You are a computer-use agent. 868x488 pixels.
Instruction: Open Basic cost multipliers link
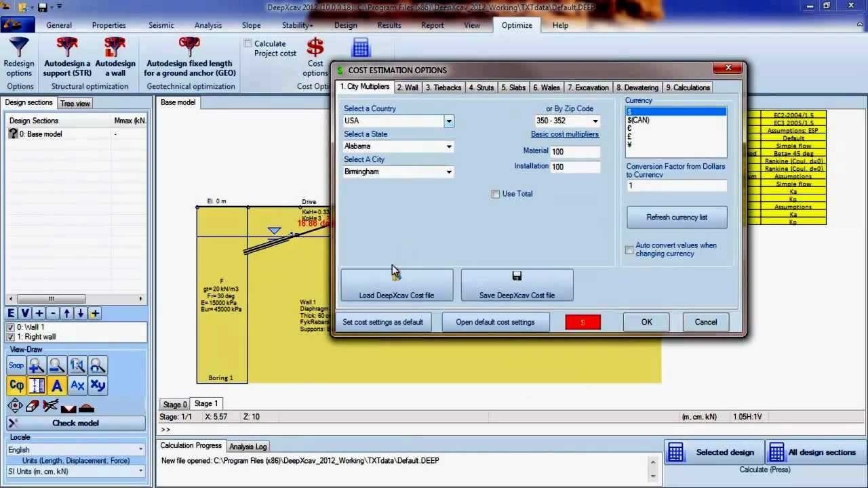click(x=565, y=134)
